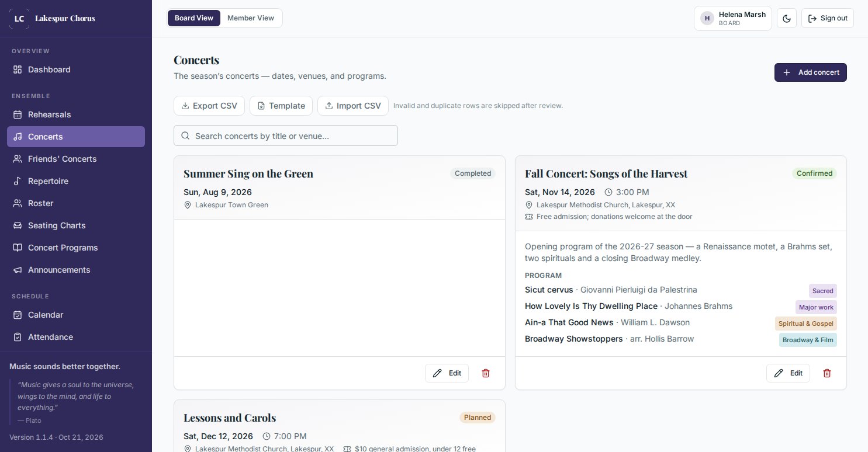The width and height of the screenshot is (868, 452).
Task: Click the Completed status badge
Action: click(473, 173)
